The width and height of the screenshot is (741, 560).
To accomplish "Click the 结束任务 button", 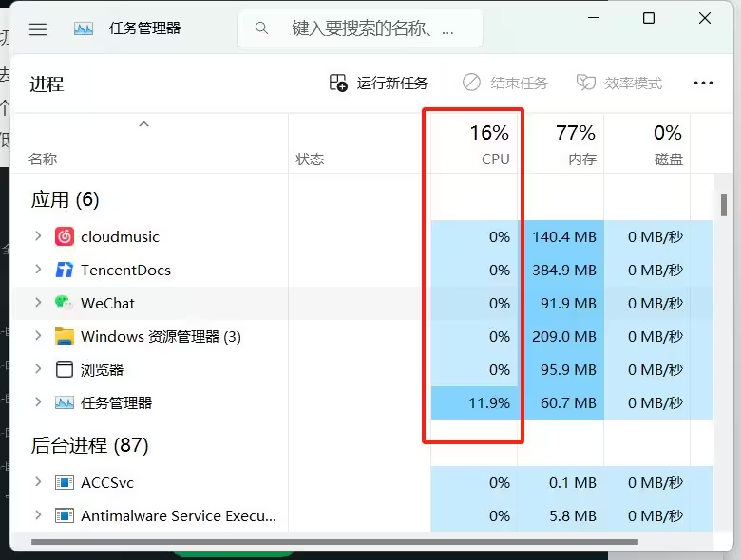I will pos(504,84).
